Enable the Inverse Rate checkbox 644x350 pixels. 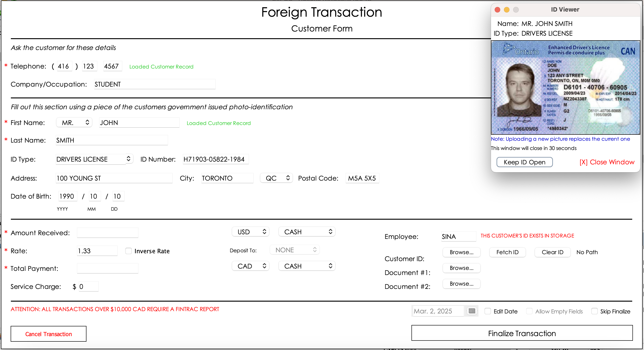[x=129, y=251]
